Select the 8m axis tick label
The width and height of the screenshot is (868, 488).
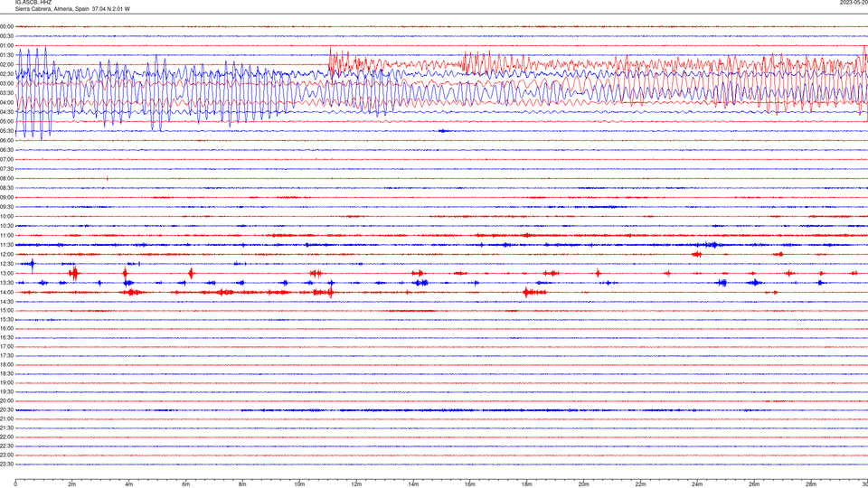coord(242,484)
